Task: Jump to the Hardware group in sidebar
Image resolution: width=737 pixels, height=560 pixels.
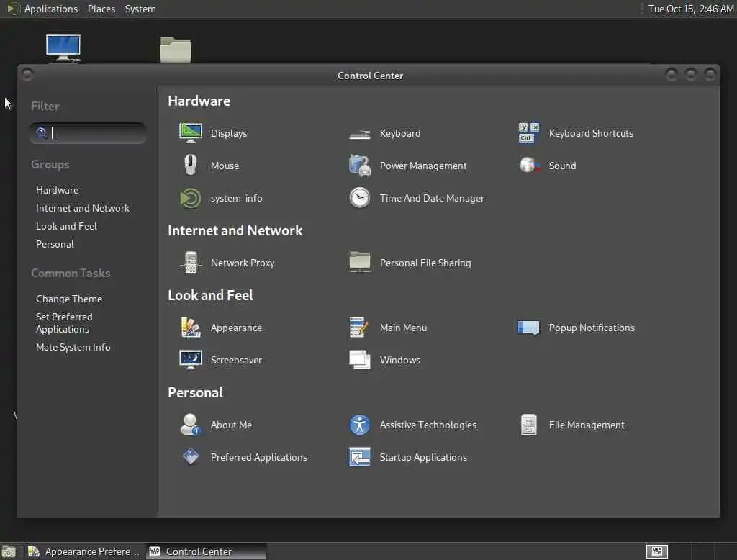Action: 58,191
